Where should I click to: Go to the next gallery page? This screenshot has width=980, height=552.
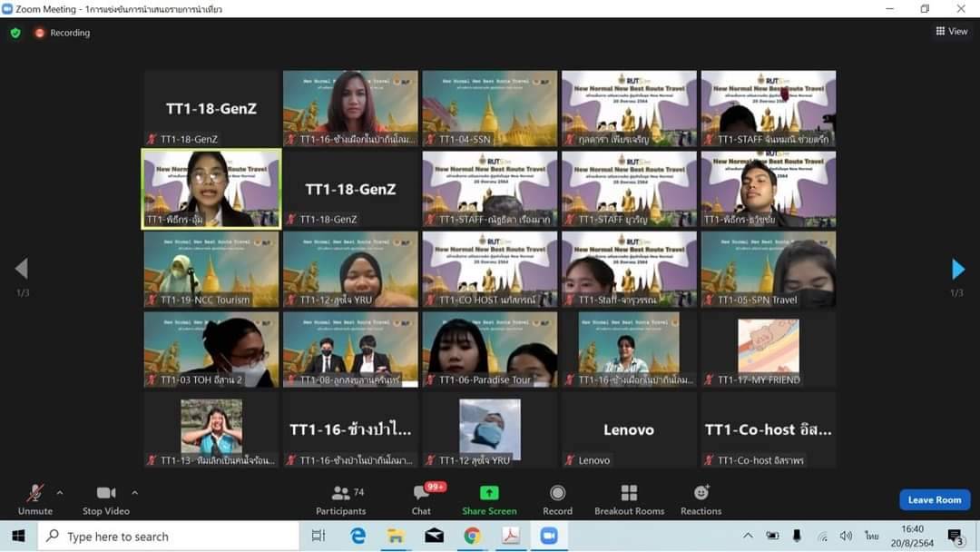957,269
